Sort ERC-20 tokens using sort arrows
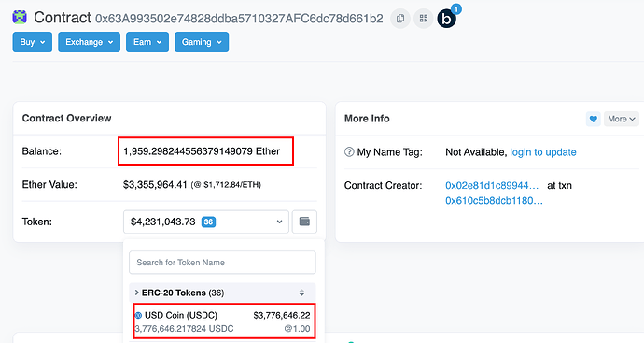The height and width of the screenshot is (343, 644). 301,293
